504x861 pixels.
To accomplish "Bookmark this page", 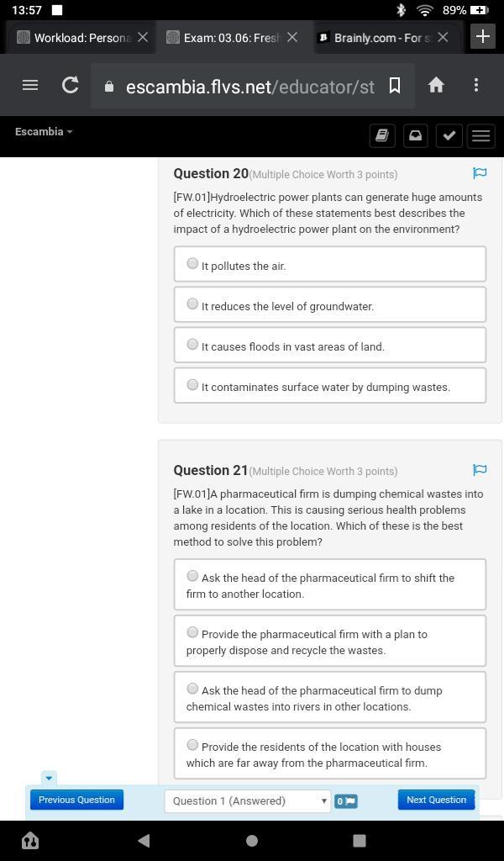I will click(394, 85).
